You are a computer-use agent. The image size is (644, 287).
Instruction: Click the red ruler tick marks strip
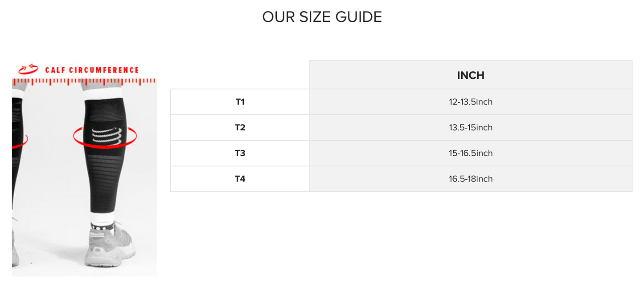click(x=84, y=81)
